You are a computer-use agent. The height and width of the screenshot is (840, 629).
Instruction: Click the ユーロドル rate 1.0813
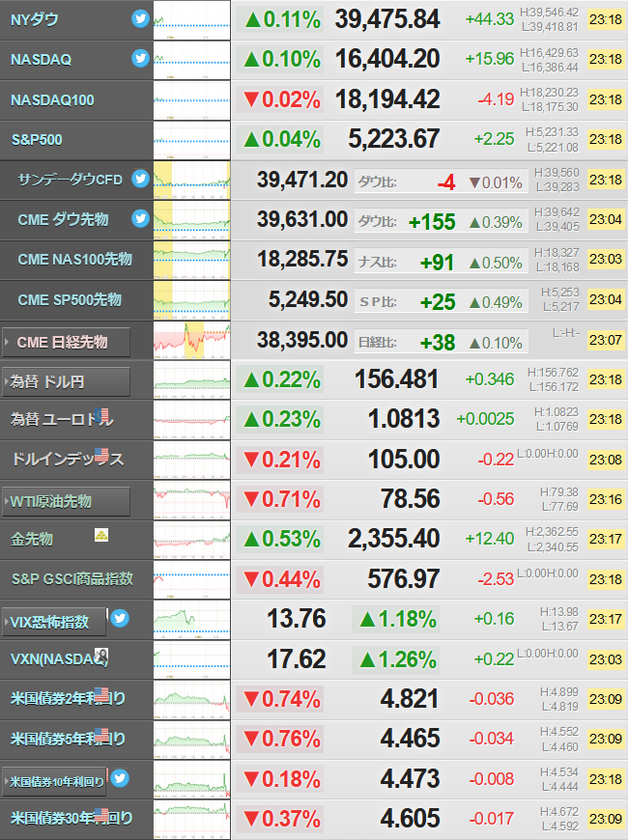tap(404, 419)
